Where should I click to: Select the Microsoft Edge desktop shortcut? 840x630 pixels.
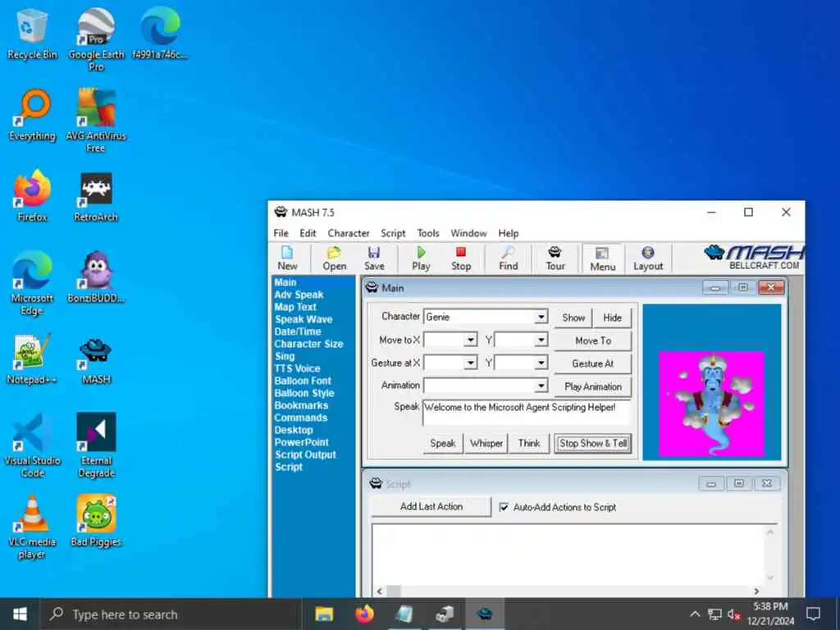click(32, 283)
